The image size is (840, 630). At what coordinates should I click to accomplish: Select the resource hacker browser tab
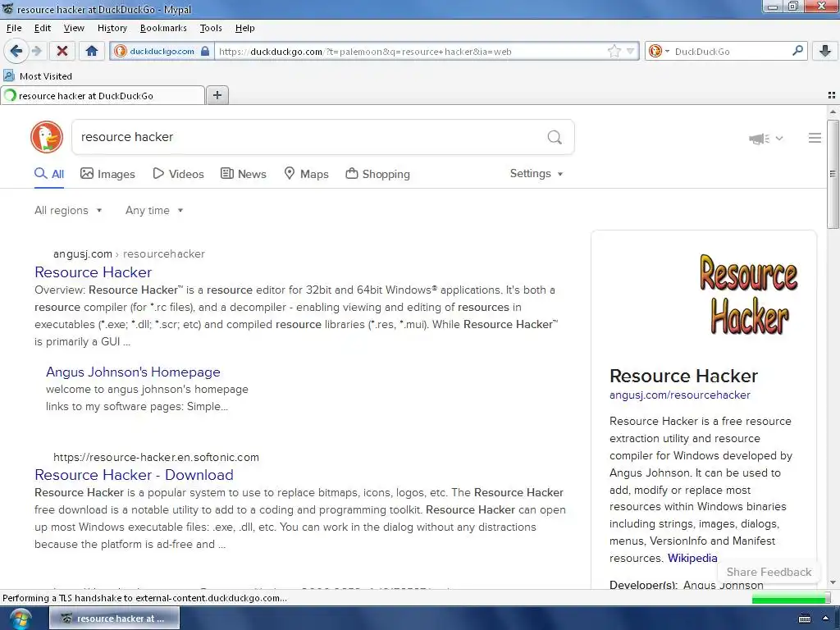click(x=103, y=95)
